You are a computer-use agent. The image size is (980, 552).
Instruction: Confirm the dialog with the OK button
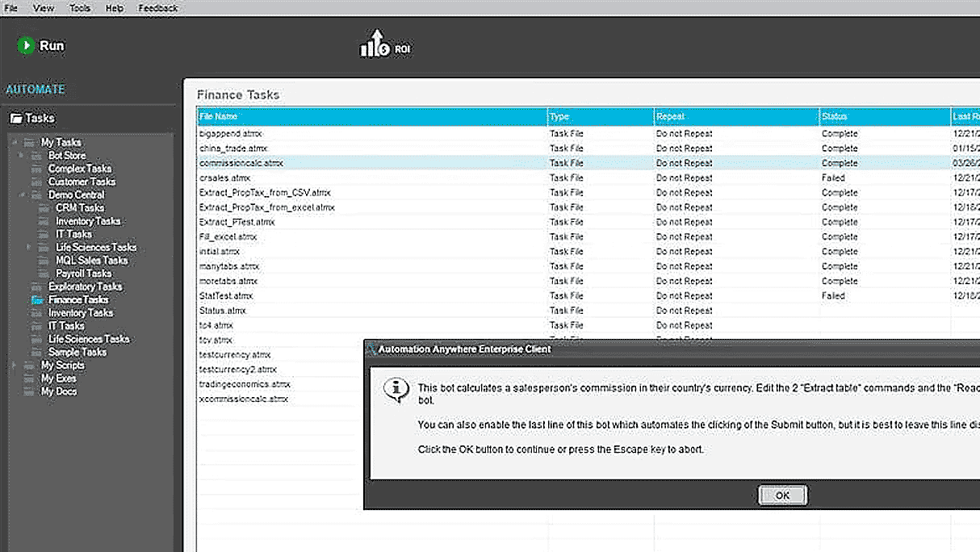point(782,496)
